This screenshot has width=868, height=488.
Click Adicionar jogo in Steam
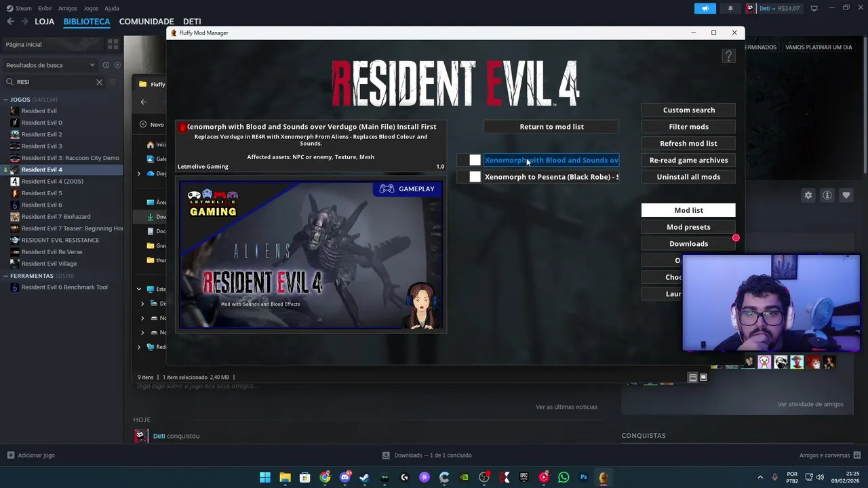coord(31,455)
